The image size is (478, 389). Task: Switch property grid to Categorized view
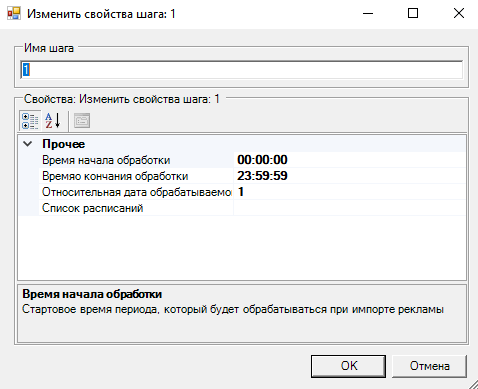coord(30,121)
